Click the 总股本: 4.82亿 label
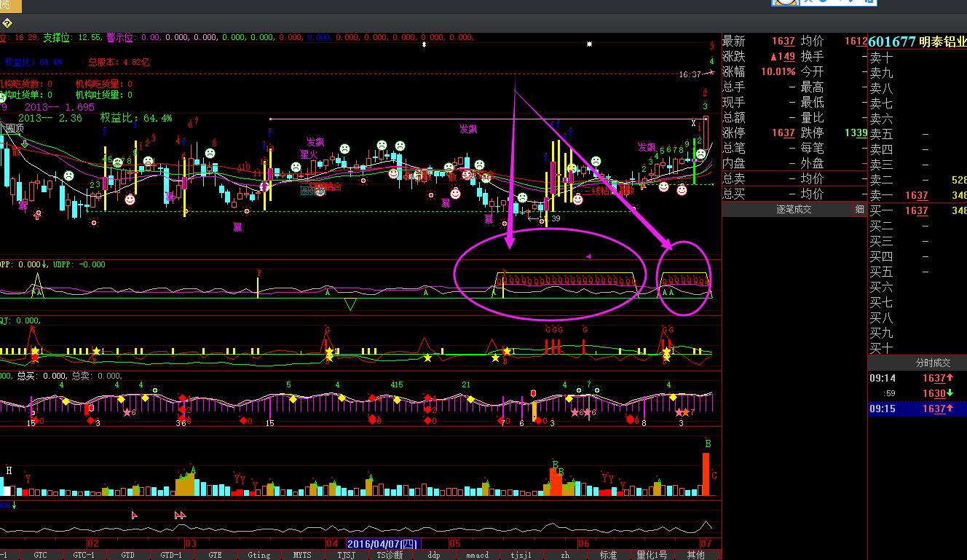This screenshot has height=560, width=967. (x=119, y=62)
